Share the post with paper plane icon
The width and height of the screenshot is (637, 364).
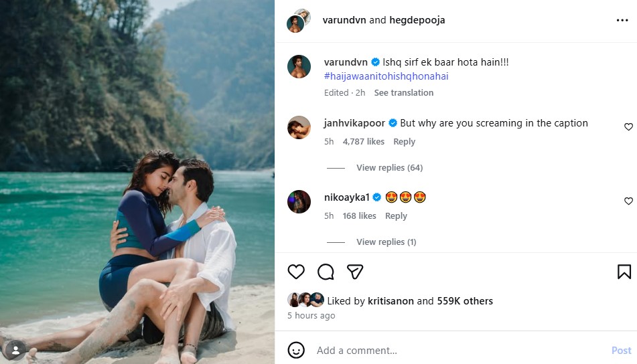355,272
